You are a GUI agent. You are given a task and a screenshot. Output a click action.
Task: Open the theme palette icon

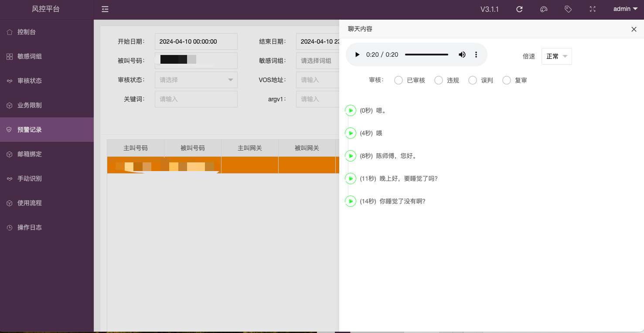[x=544, y=9]
